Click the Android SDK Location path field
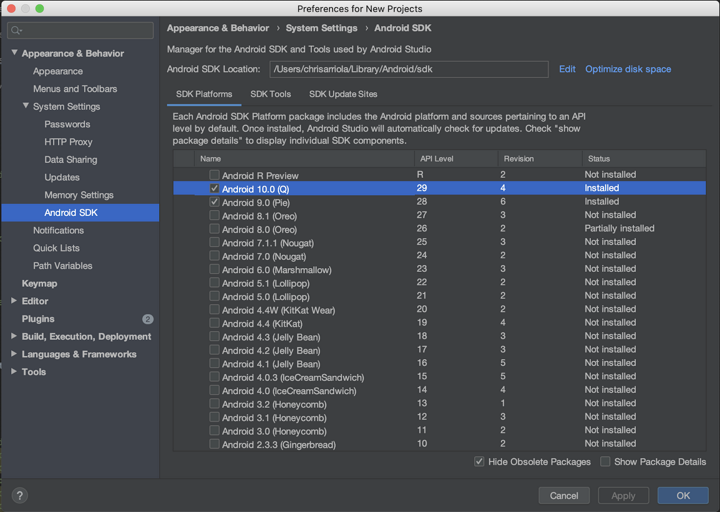This screenshot has width=720, height=512. coord(408,69)
